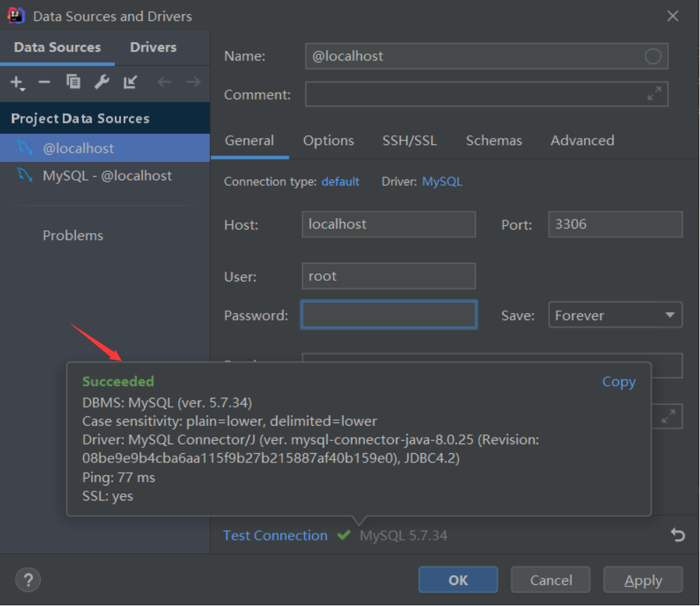The image size is (700, 606).
Task: Select the @localhost data source
Action: (x=105, y=148)
